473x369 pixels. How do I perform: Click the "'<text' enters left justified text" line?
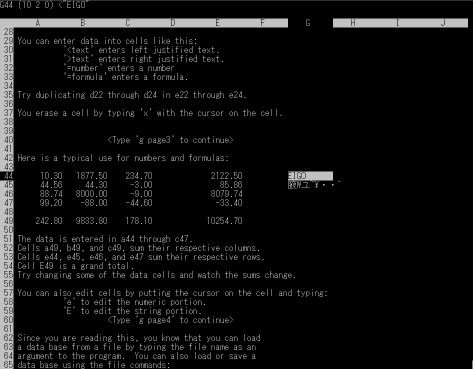[x=141, y=50]
